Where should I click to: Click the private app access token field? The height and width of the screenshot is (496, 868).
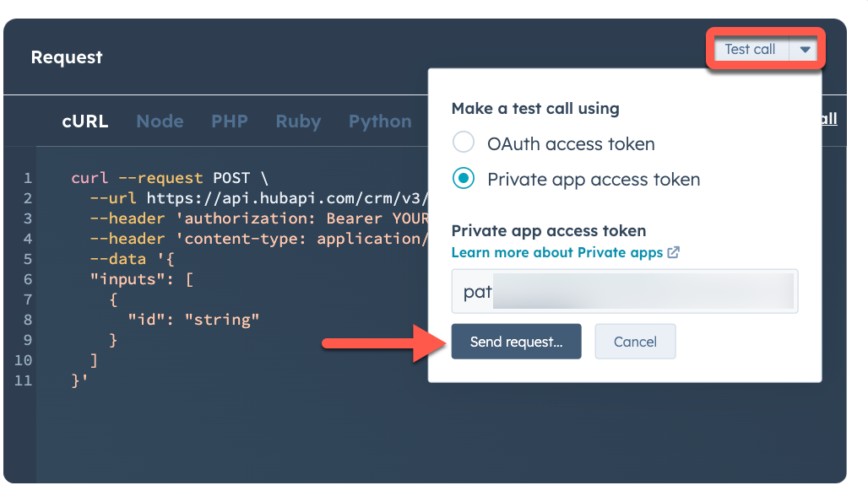click(625, 291)
